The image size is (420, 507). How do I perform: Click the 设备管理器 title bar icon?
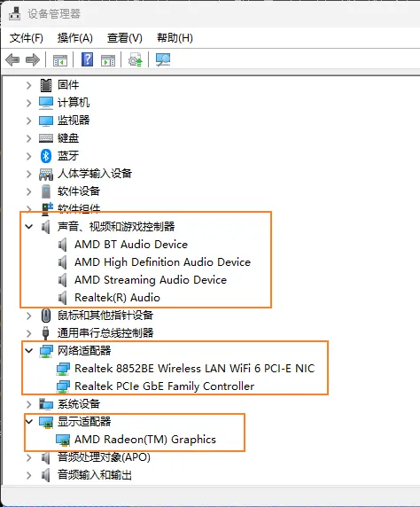(x=14, y=13)
